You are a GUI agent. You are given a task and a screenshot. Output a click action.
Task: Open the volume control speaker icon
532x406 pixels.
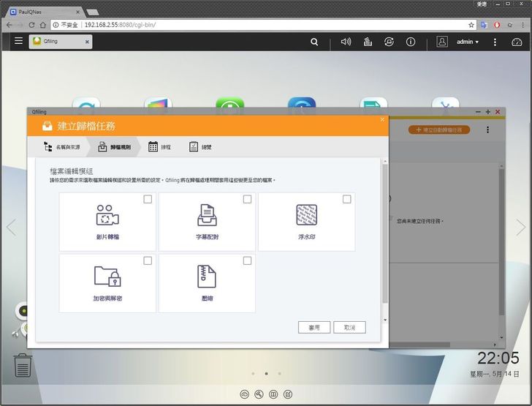click(x=346, y=42)
